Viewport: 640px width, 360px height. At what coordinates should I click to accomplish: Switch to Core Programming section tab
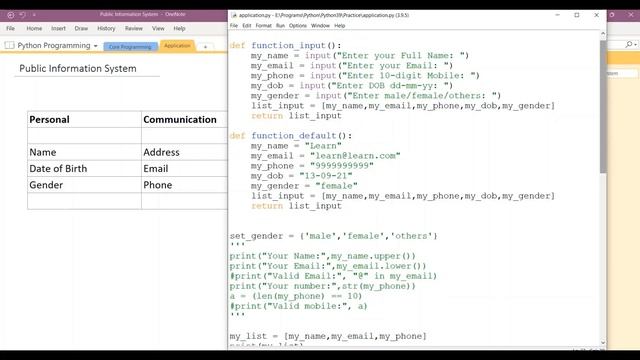(x=130, y=47)
